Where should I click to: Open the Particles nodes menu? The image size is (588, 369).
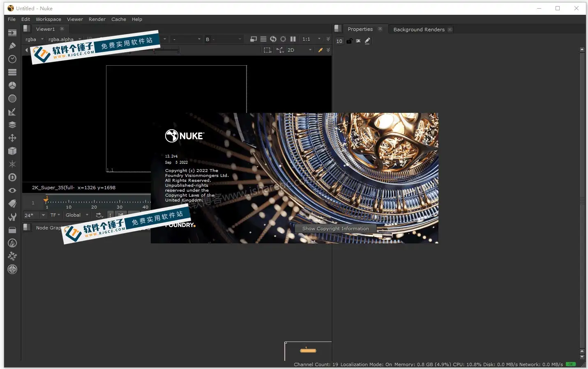click(12, 164)
